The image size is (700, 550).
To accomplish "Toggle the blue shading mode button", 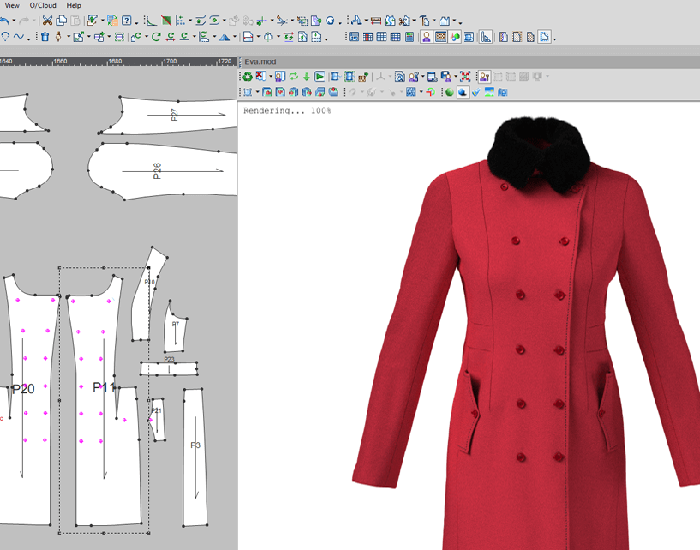I will [462, 92].
